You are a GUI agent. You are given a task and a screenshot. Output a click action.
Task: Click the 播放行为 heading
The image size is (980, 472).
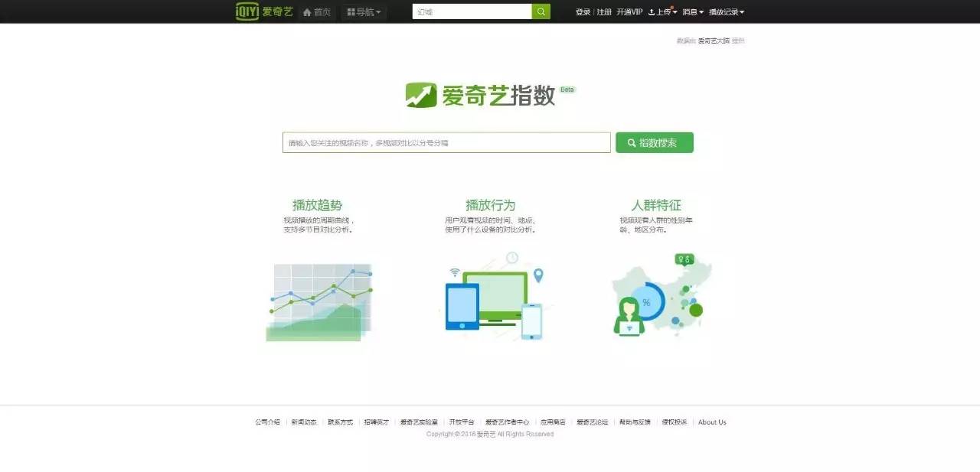(x=490, y=205)
